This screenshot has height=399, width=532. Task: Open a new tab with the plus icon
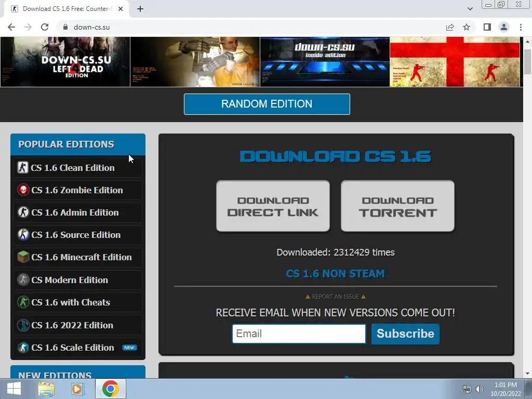click(x=140, y=9)
